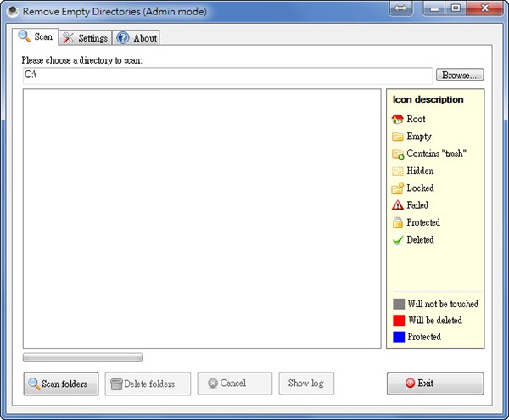Click the "Icon description" heading
Image resolution: width=509 pixels, height=420 pixels.
428,99
